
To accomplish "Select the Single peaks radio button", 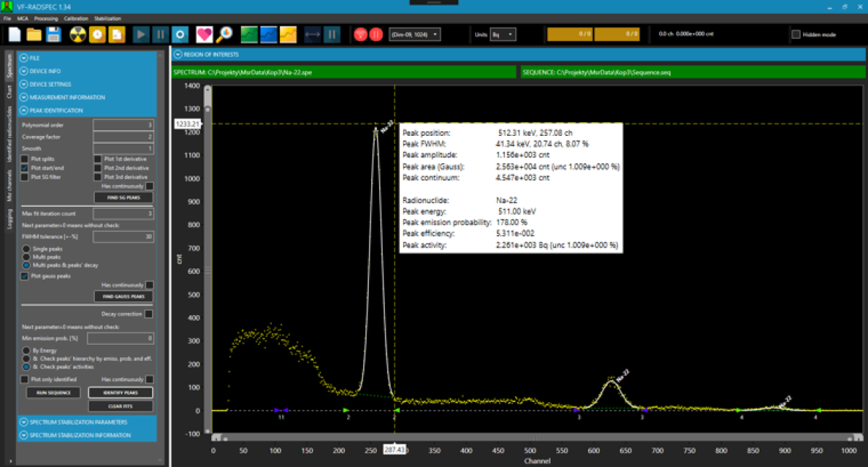I will (x=26, y=249).
